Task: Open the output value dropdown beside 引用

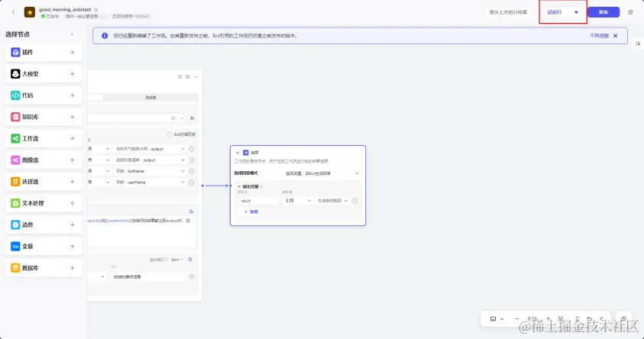Action: pos(332,201)
